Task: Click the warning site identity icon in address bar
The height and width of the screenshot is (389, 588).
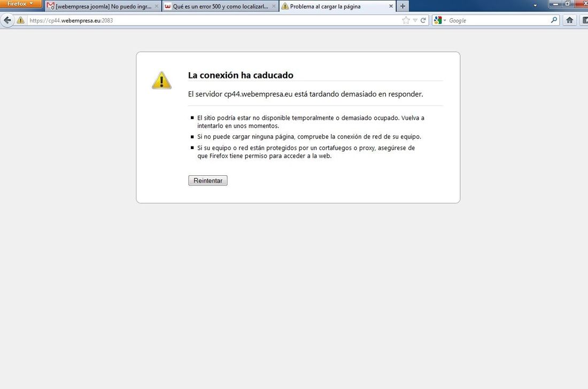Action: [x=21, y=20]
